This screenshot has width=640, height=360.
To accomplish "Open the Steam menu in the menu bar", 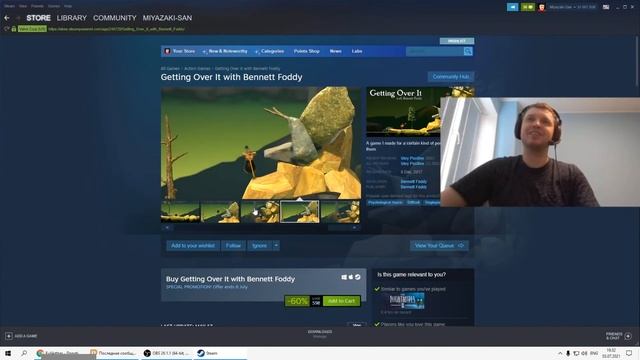I will coord(9,6).
